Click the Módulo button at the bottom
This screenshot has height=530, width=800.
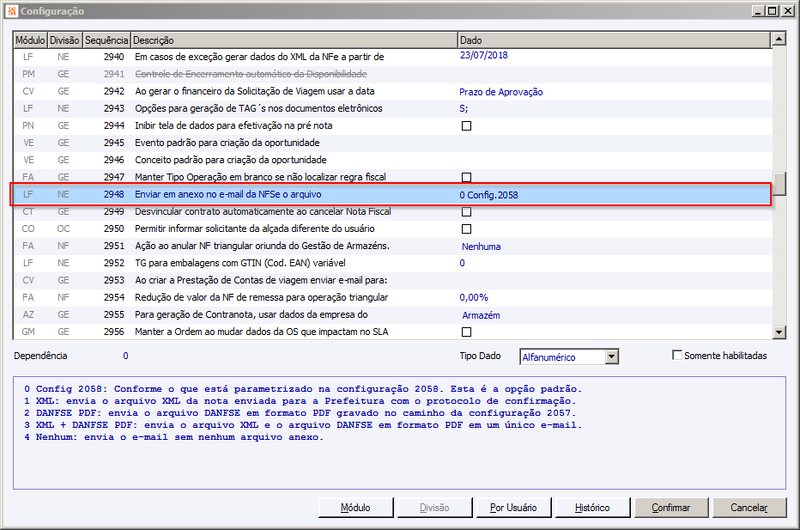point(356,508)
